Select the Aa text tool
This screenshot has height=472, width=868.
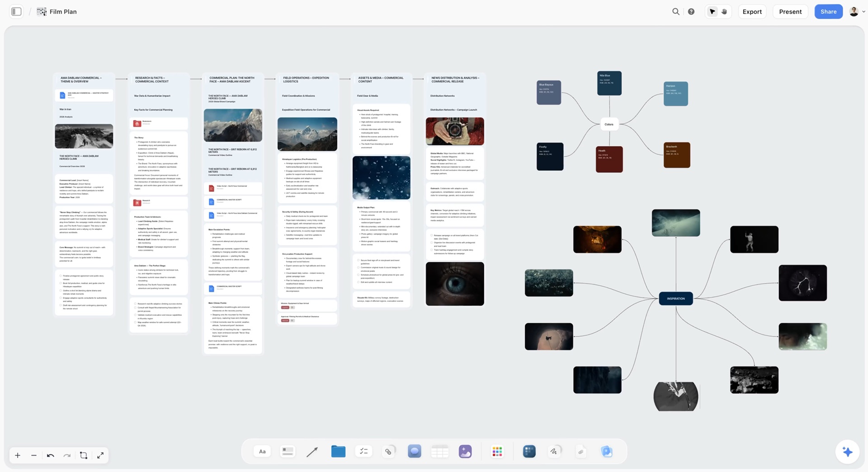coord(262,451)
